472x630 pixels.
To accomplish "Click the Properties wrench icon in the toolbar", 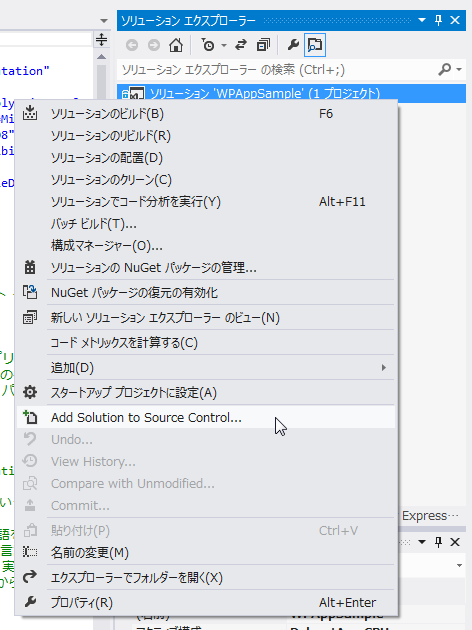I will tap(293, 45).
